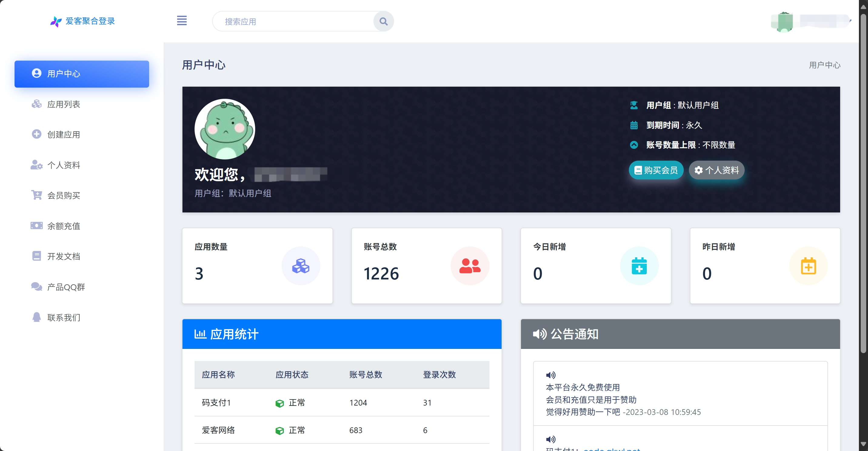Open 创建应用 in the sidebar
The width and height of the screenshot is (868, 451).
tap(82, 135)
